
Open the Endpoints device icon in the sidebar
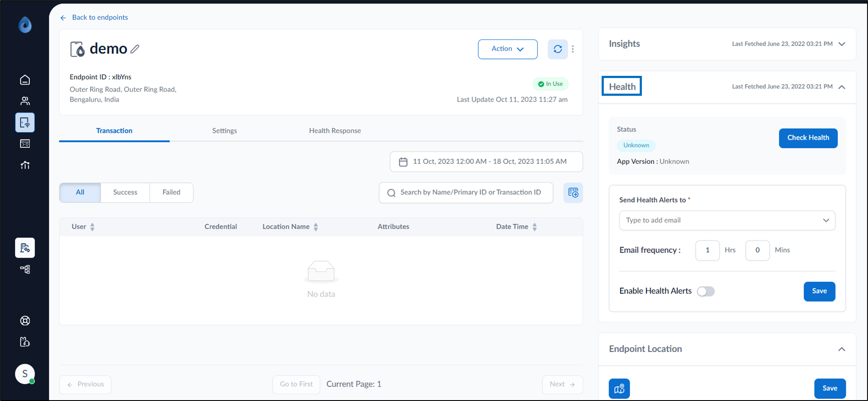[25, 123]
